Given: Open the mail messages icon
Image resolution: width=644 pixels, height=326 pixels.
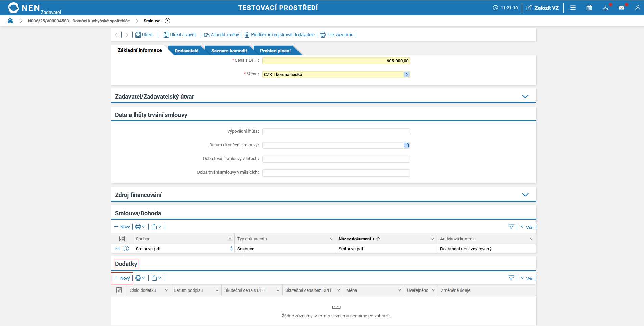Looking at the screenshot, I should point(621,8).
